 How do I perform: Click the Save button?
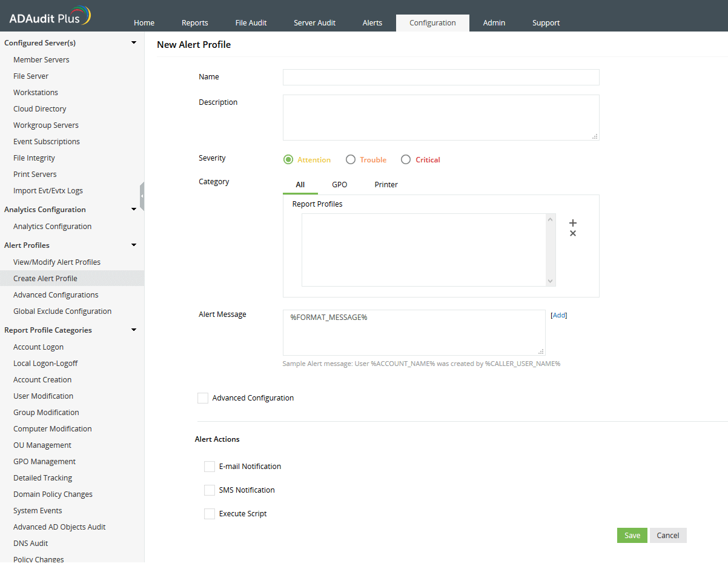pyautogui.click(x=632, y=536)
